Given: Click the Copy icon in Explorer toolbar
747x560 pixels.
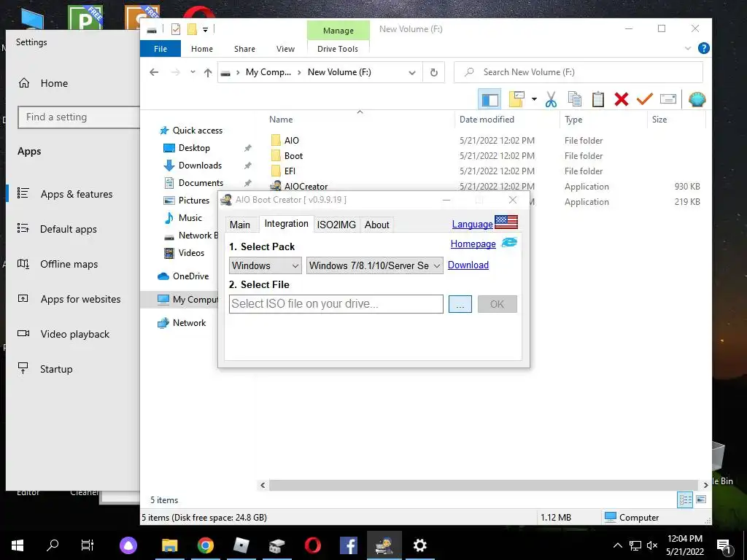Looking at the screenshot, I should [575, 99].
